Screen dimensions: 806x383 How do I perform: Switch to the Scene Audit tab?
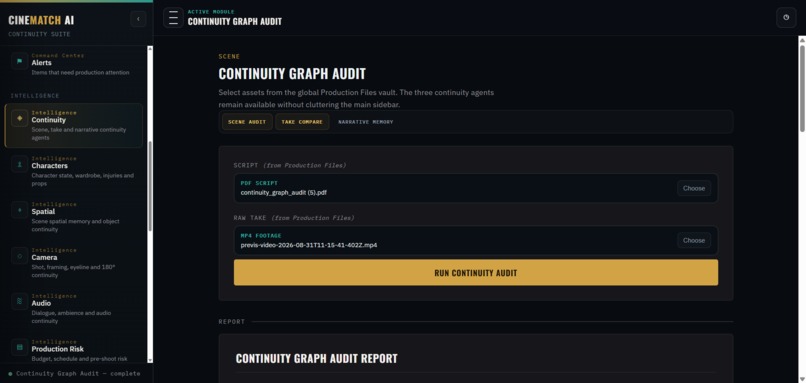(x=247, y=122)
